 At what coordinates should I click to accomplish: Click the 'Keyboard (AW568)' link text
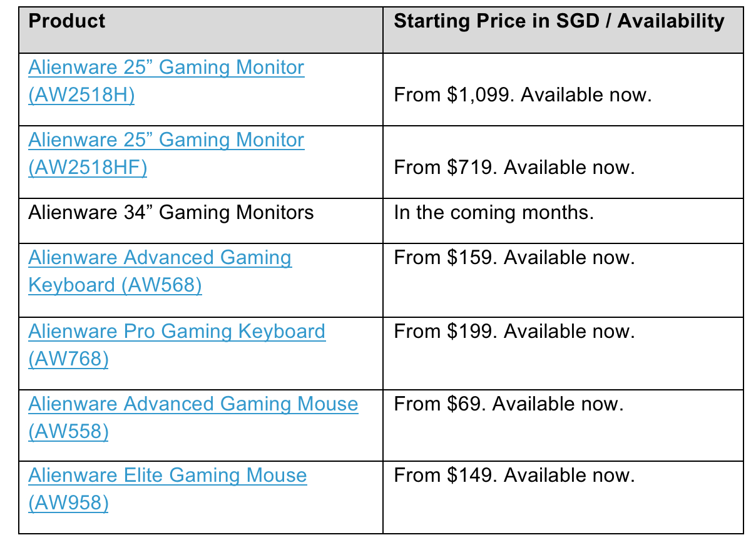115,285
